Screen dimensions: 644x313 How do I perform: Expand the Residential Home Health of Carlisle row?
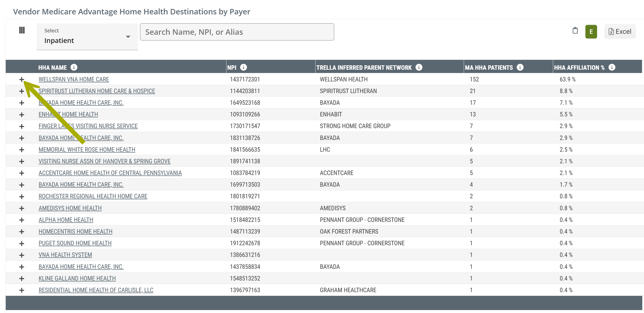(x=22, y=290)
